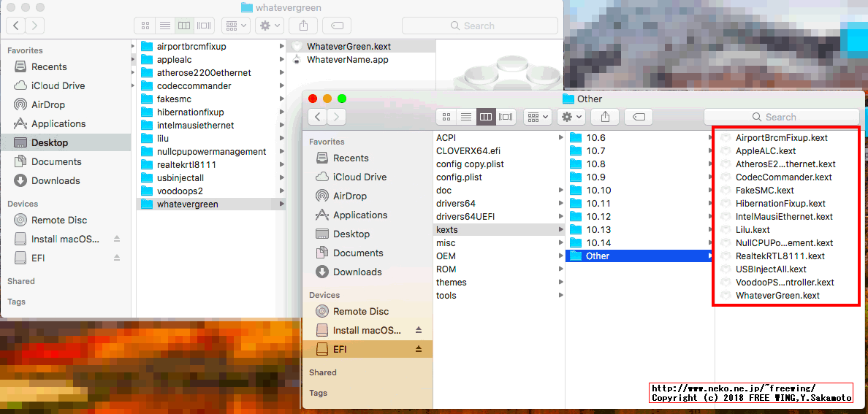Select the themes folder

pyautogui.click(x=499, y=283)
